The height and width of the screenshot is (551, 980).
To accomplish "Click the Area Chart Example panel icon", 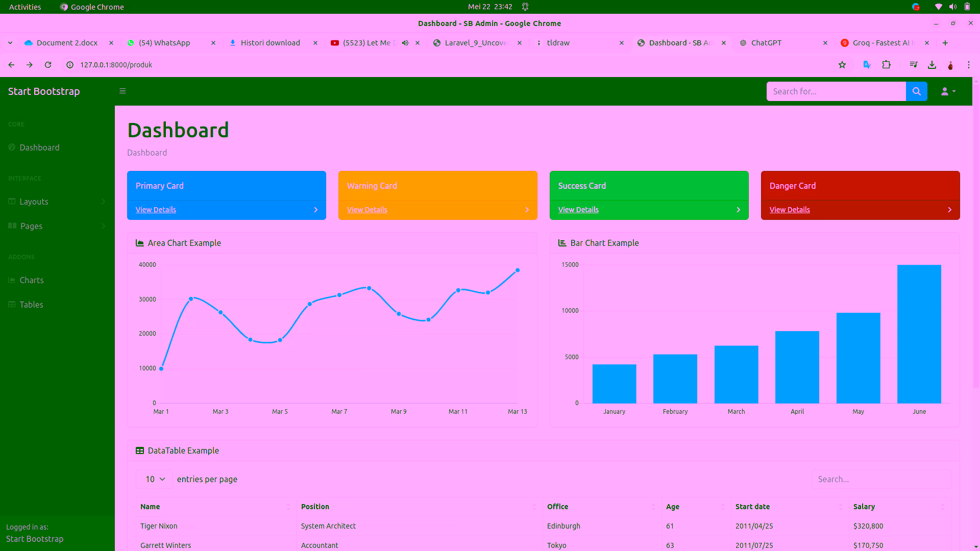I will (x=139, y=243).
